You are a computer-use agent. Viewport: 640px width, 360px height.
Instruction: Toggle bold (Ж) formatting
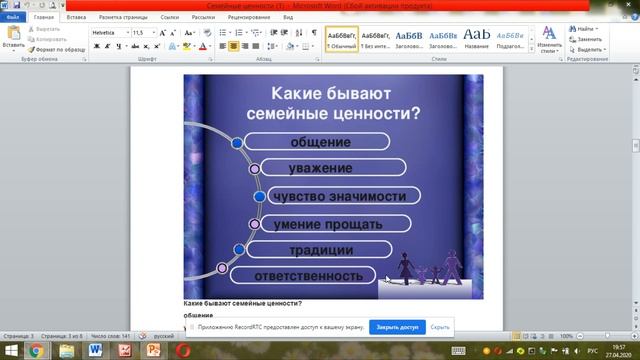coord(97,46)
